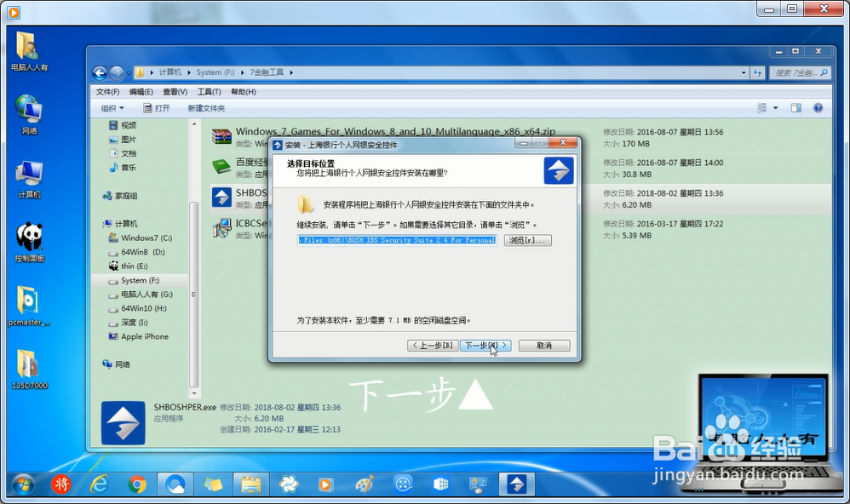The width and height of the screenshot is (850, 504).
Task: Click 新建文件夹 in Explorer toolbar
Action: (x=206, y=108)
